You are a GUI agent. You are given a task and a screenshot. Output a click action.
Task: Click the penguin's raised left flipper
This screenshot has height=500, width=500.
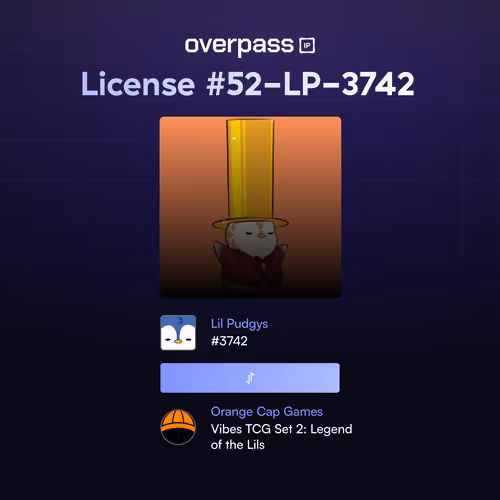click(x=218, y=248)
